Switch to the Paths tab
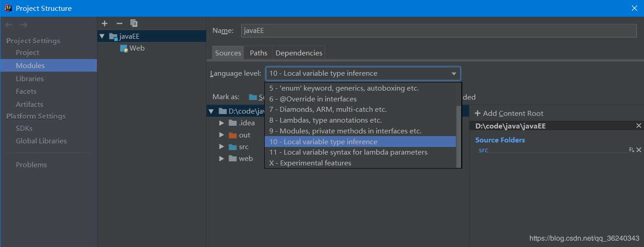The width and height of the screenshot is (644, 247). 258,53
